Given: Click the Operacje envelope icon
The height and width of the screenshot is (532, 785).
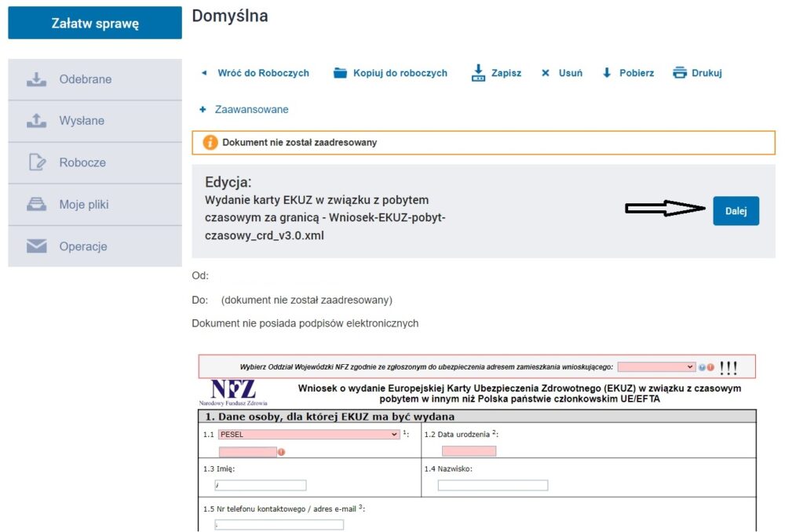Looking at the screenshot, I should coord(36,246).
